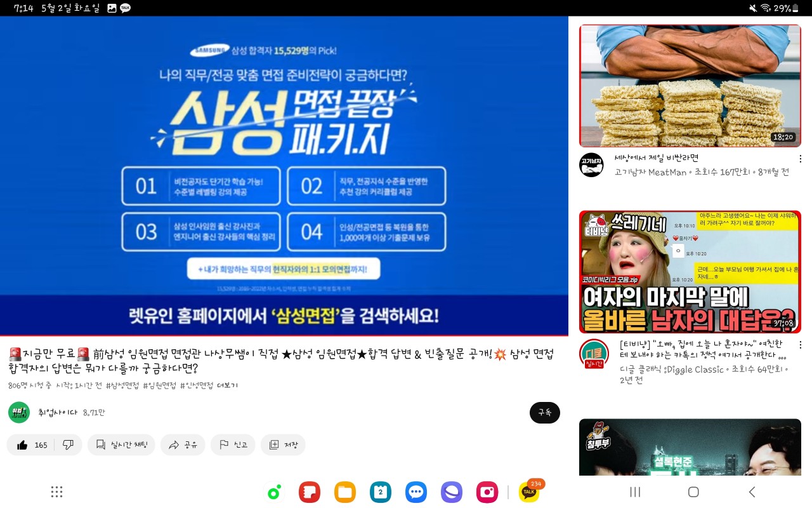
Task: Tap the 신고 report flag button
Action: 233,445
